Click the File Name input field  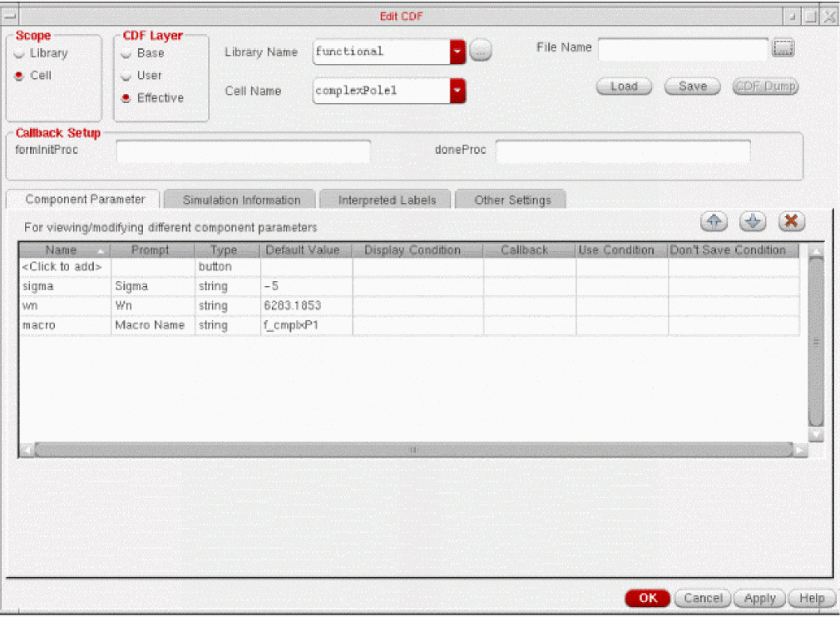coord(683,49)
